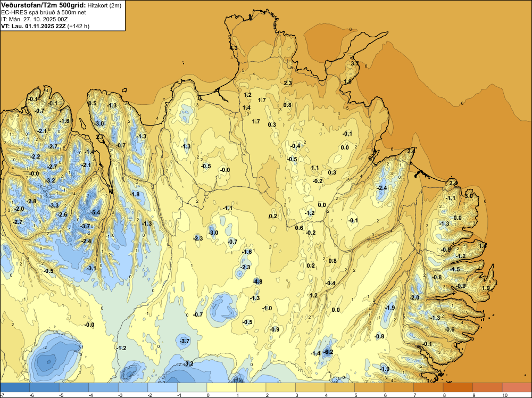
Task: Click the -3.1 temperature label
Action: (92, 268)
